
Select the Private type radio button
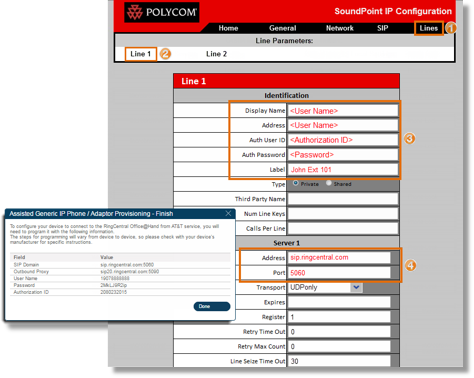(296, 183)
